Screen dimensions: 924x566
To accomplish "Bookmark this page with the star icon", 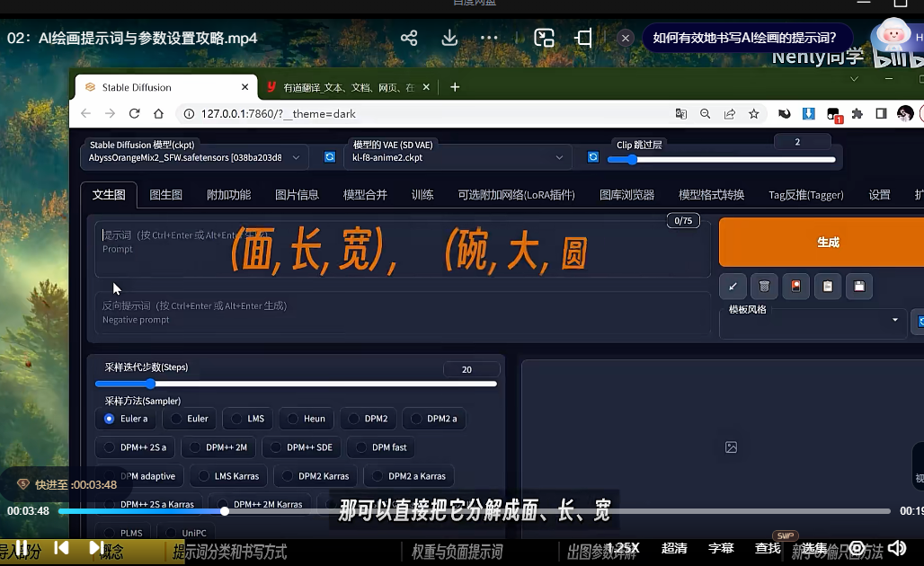I will pos(754,114).
